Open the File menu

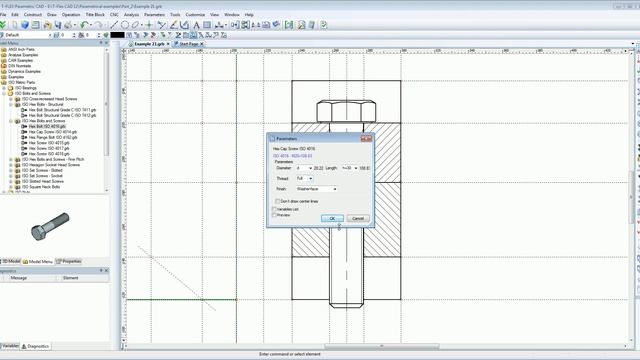tap(3, 15)
